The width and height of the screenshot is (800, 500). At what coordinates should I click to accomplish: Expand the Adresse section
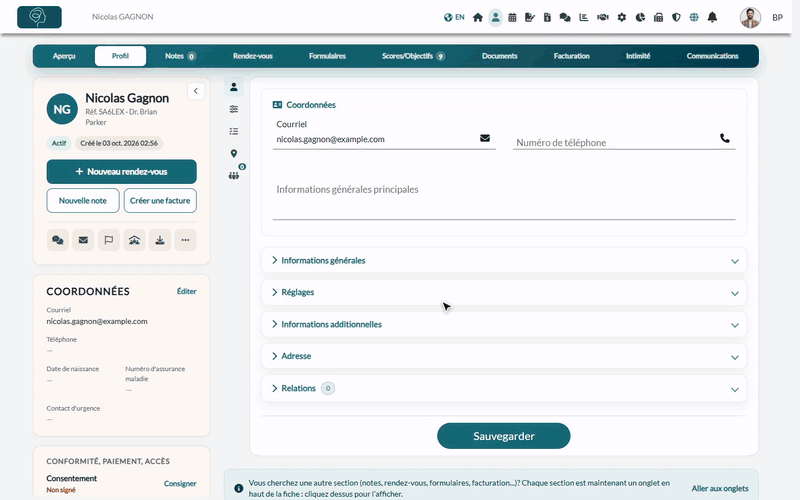click(x=504, y=356)
